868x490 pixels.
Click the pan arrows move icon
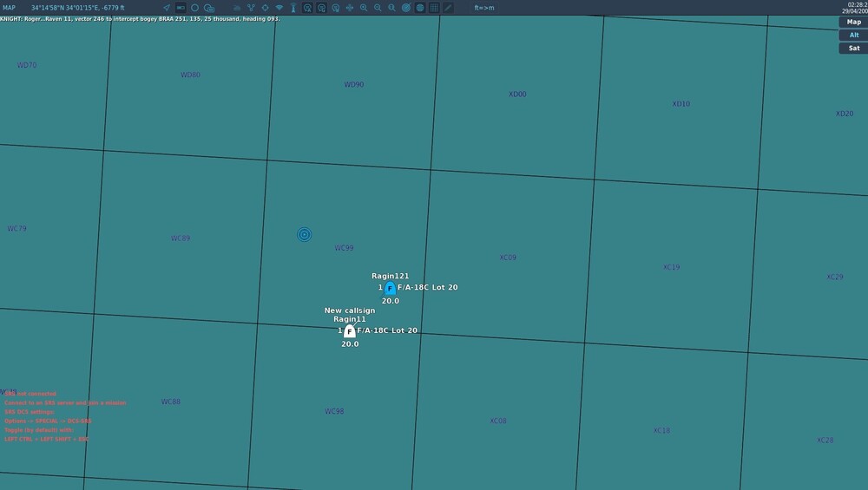tap(350, 8)
